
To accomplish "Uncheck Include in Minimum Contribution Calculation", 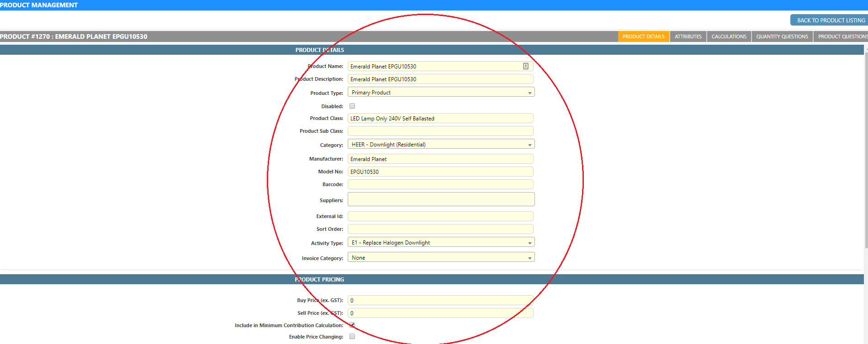I will click(352, 325).
